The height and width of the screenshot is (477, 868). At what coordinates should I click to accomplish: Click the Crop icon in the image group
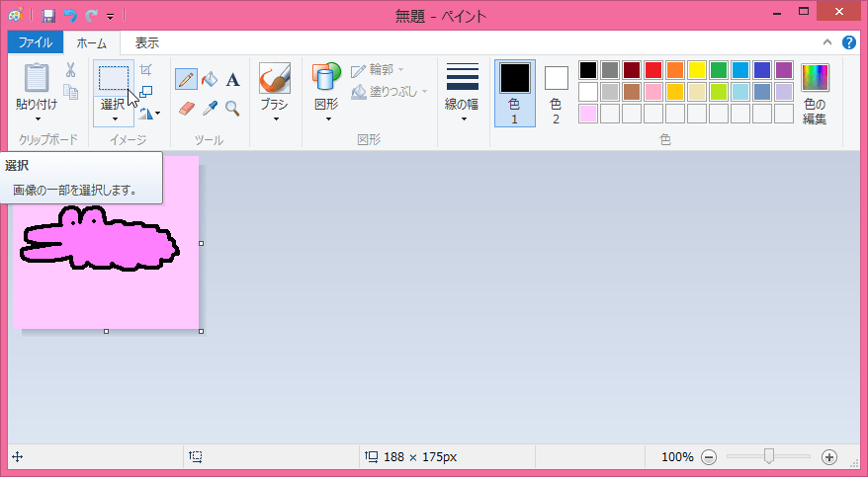point(145,70)
